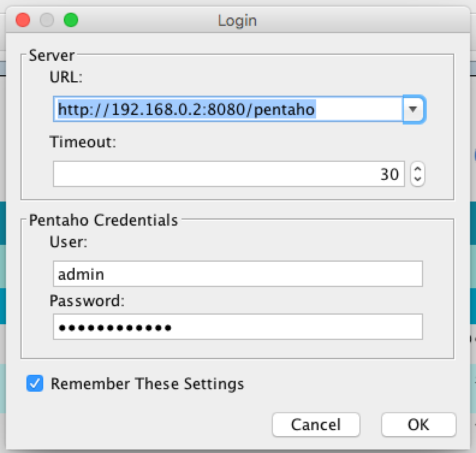Screen dimensions: 476x453
Task: Click the URL: label
Action: pos(66,77)
